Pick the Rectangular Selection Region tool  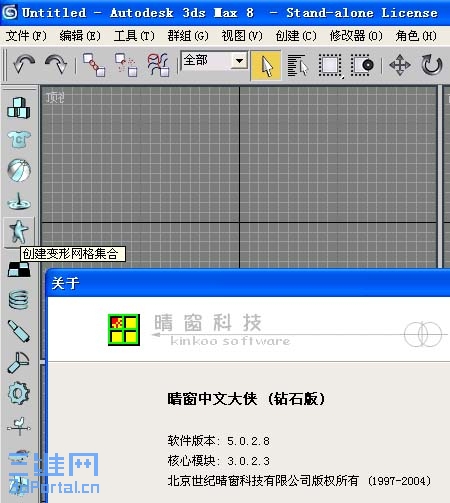coord(330,65)
